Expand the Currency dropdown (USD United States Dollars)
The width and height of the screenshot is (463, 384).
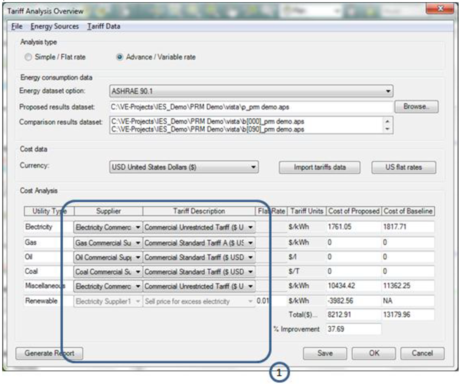pos(184,167)
